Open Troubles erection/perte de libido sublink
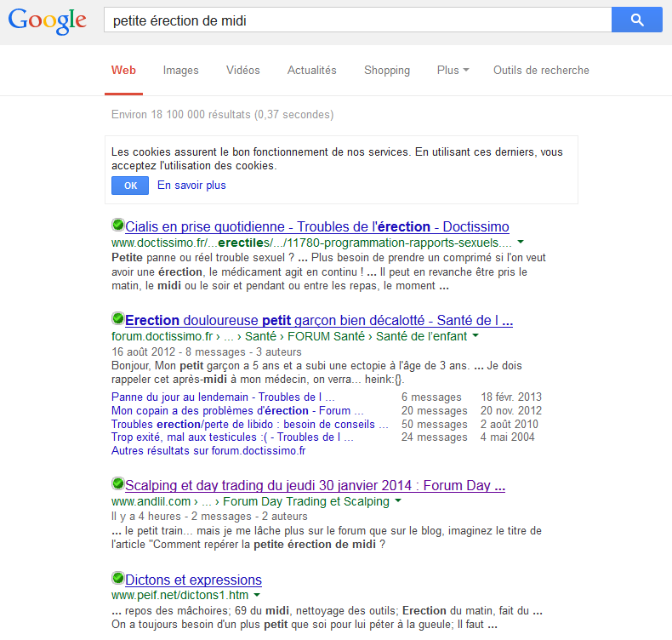672x640 pixels. coord(250,425)
